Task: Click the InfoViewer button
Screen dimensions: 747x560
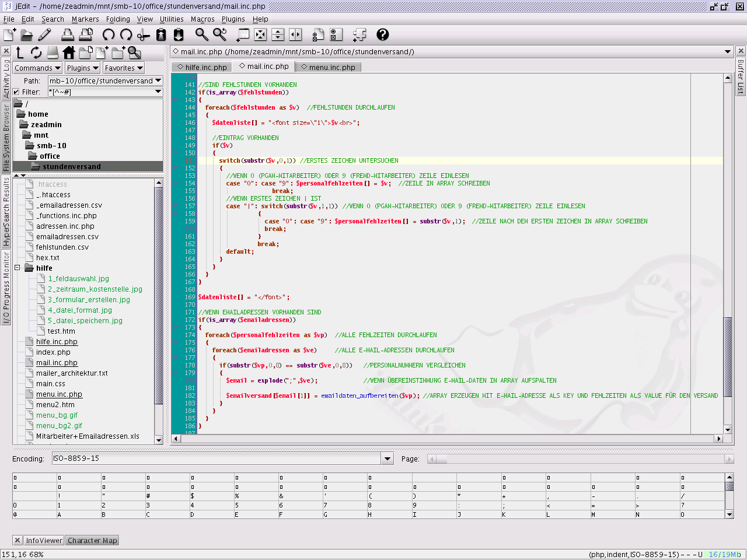Action: coord(44,541)
